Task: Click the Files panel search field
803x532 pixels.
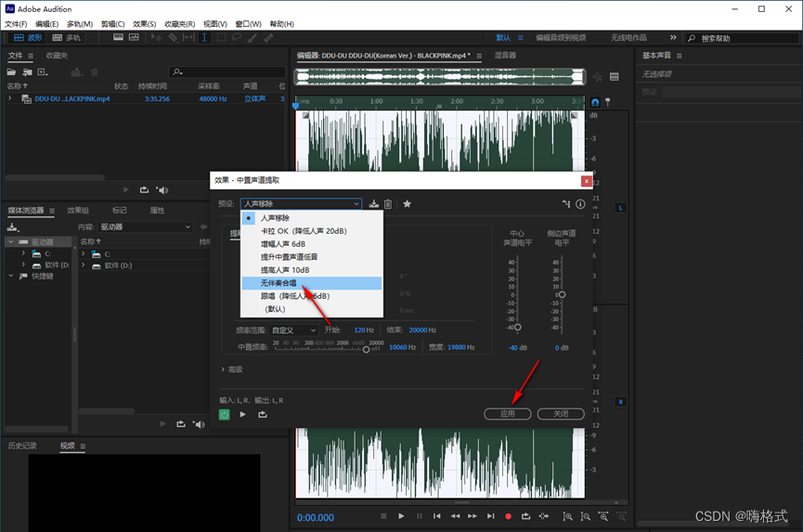Action: [227, 72]
